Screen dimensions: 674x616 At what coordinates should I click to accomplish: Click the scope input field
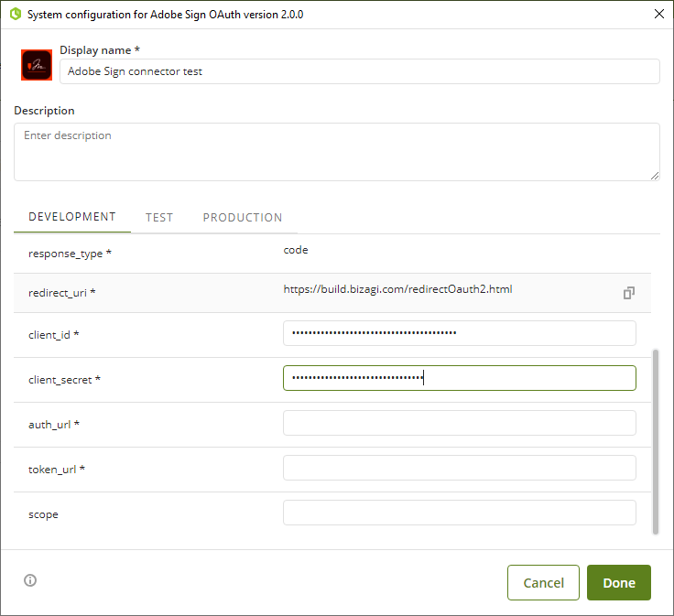460,513
